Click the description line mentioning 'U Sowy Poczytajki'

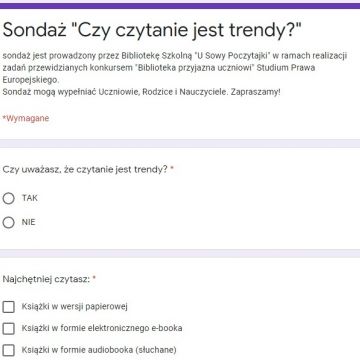point(175,56)
